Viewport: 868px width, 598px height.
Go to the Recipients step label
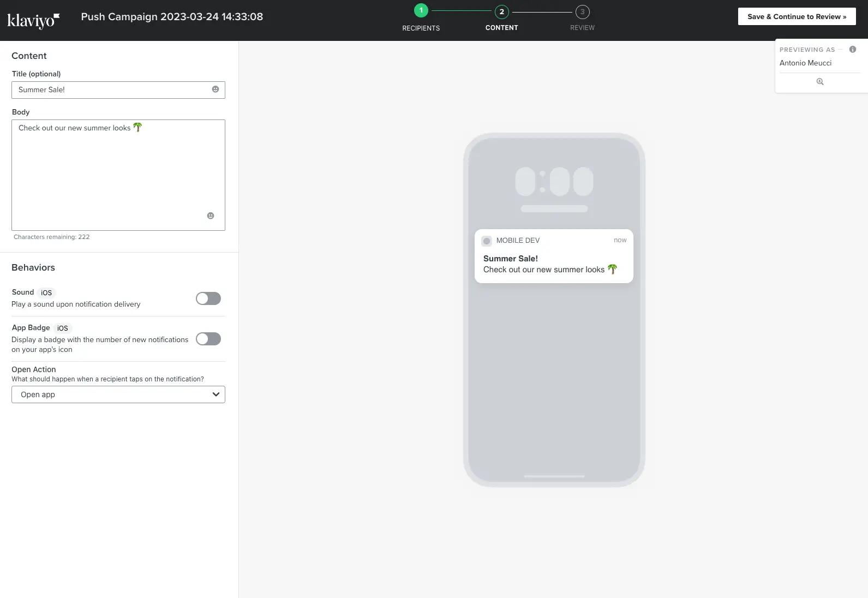click(x=421, y=28)
